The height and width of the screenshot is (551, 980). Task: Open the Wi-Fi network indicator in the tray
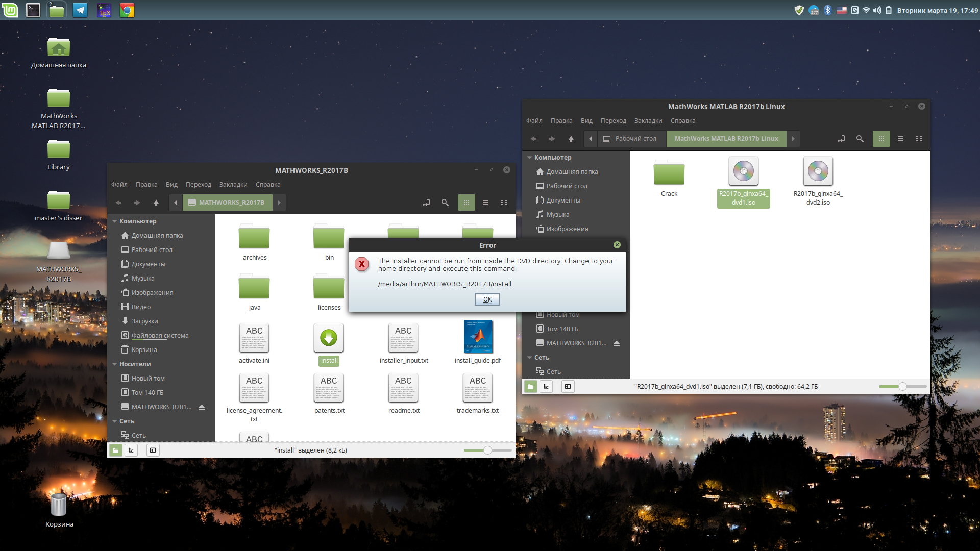866,10
